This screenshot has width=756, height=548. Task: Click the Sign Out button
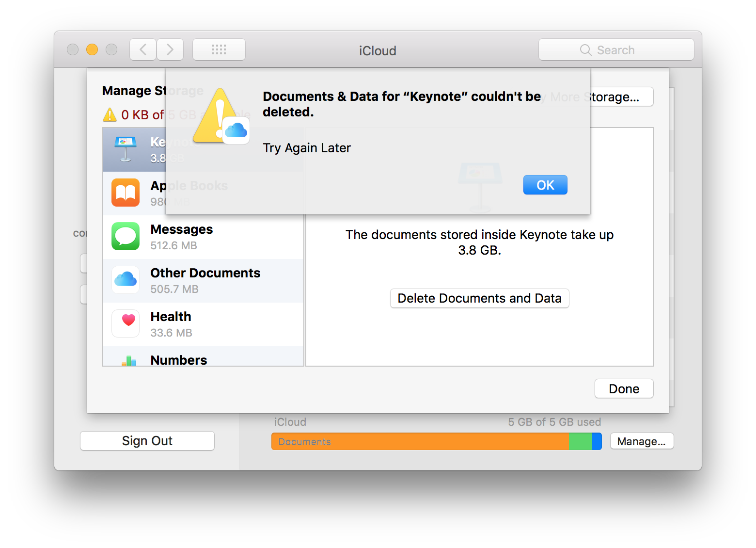(x=147, y=441)
